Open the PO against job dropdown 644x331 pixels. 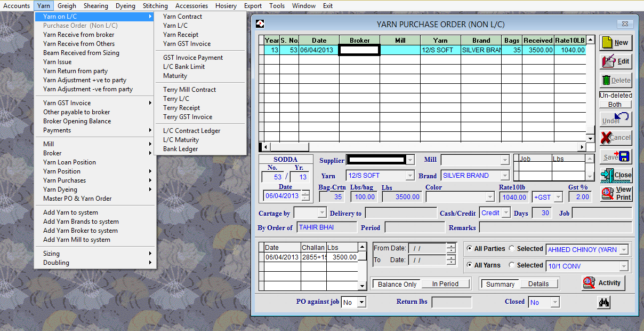pos(361,303)
